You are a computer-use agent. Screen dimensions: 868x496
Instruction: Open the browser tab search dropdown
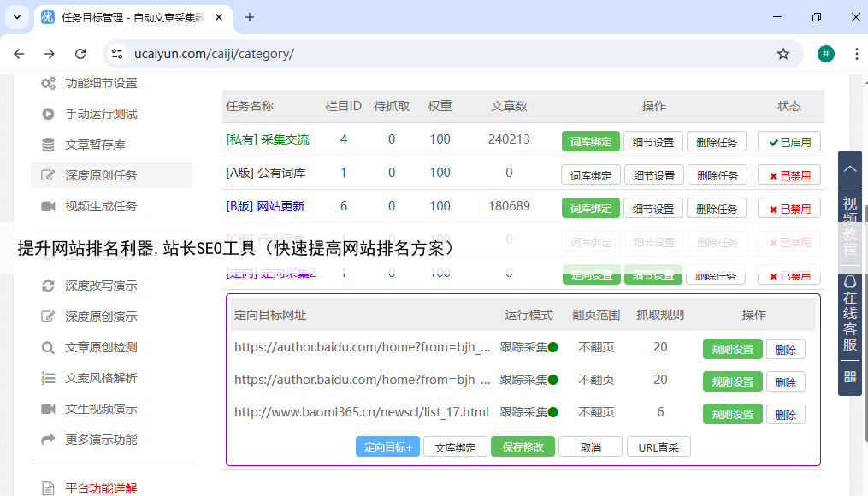[x=17, y=17]
